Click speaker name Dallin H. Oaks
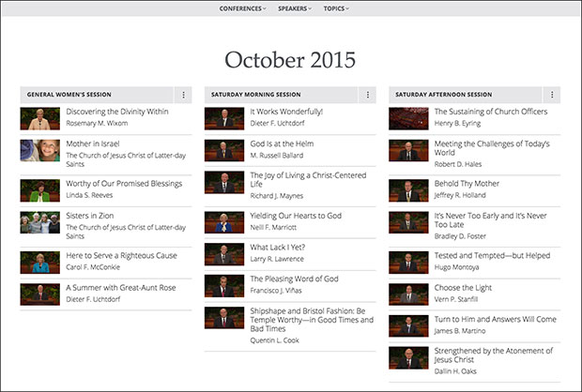Viewport: 582px width, 392px height. tap(455, 371)
